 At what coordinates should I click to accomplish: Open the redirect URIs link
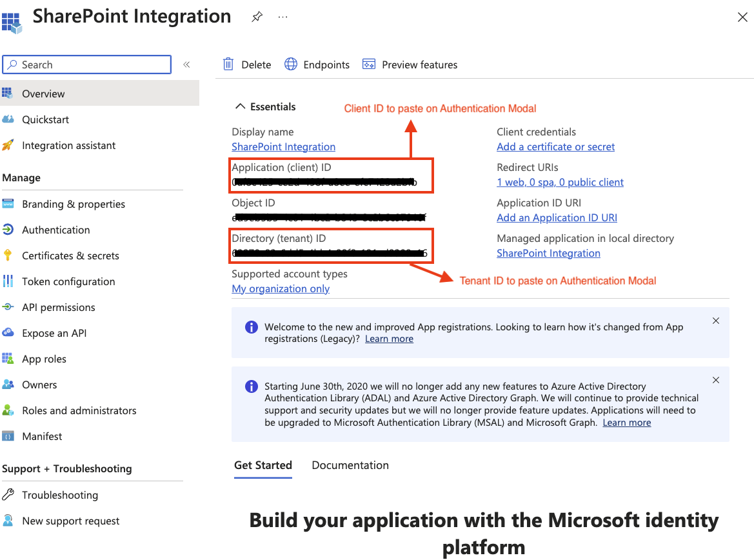561,183
